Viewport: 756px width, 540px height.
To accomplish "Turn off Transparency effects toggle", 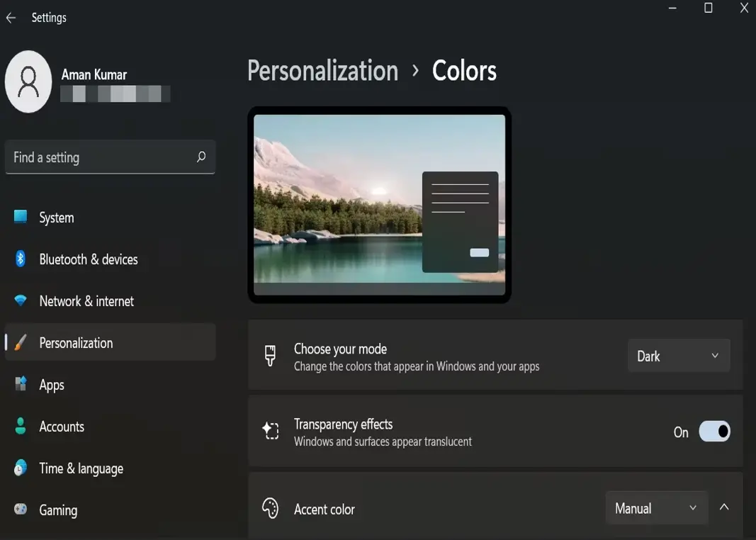I will (714, 432).
